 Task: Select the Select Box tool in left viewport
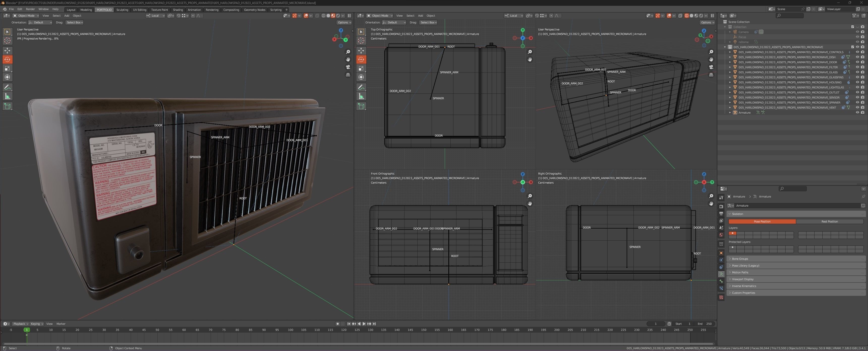pos(7,32)
